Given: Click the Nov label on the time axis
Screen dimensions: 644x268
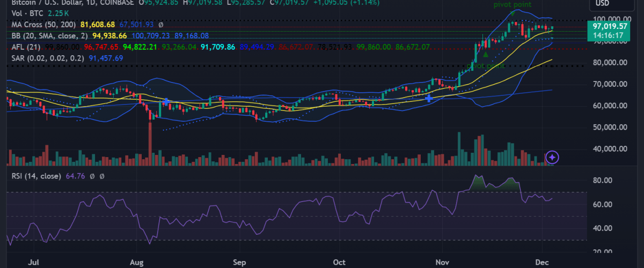Looking at the screenshot, I should [443, 263].
